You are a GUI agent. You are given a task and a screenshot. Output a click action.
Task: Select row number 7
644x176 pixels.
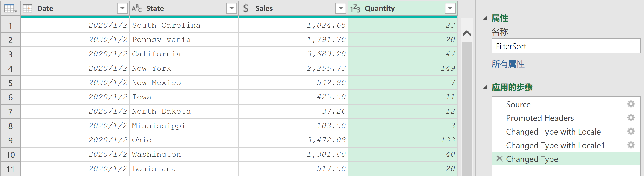(x=10, y=112)
